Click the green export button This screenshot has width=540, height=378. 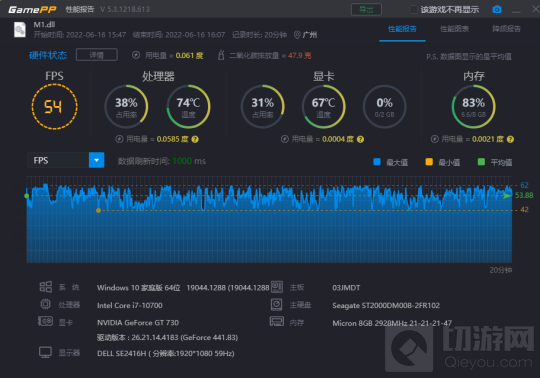(x=366, y=9)
